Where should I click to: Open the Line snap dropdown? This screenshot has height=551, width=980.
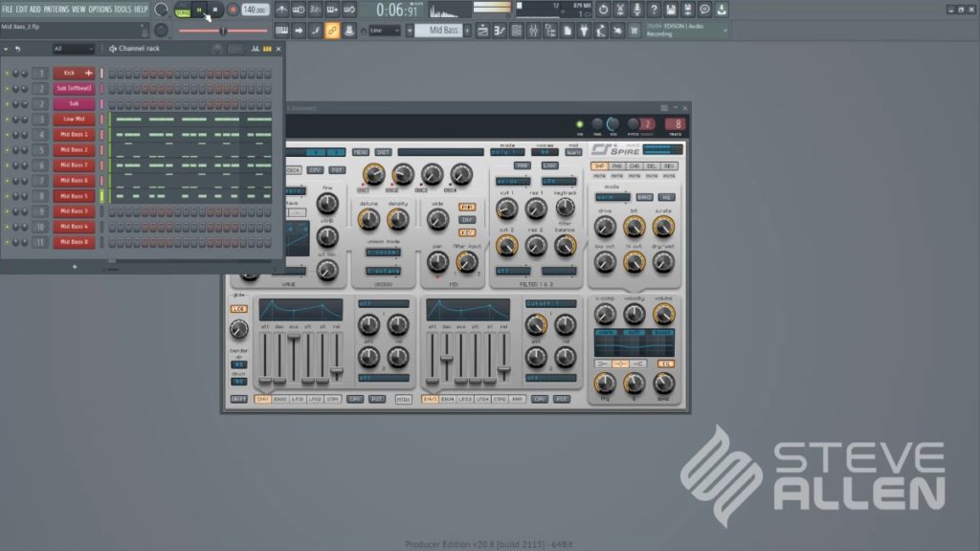384,30
